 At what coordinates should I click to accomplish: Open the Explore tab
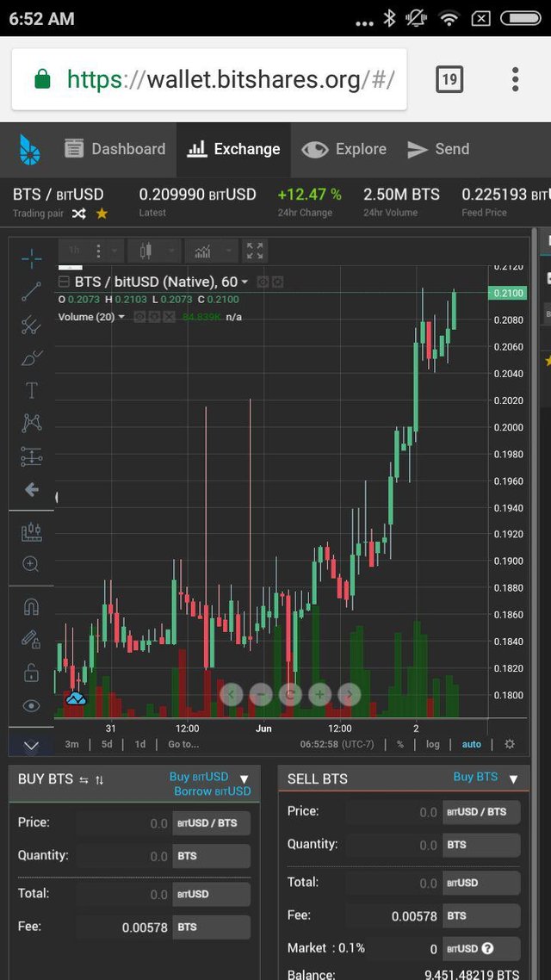[x=344, y=149]
